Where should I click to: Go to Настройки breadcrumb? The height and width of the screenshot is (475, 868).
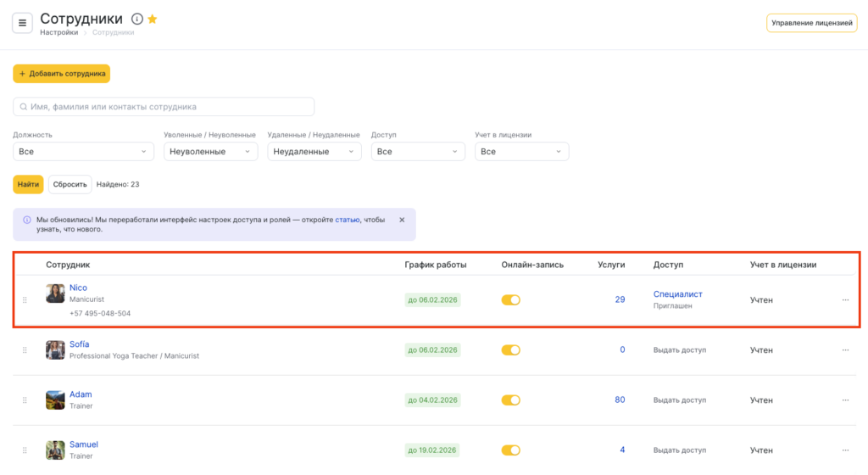58,33
